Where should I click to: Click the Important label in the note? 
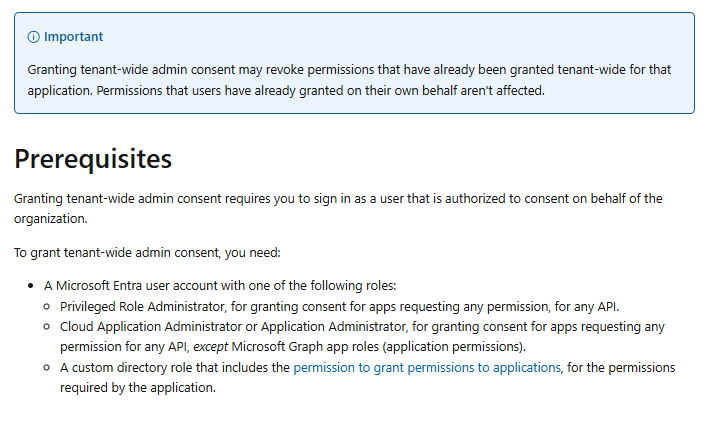pyautogui.click(x=73, y=37)
